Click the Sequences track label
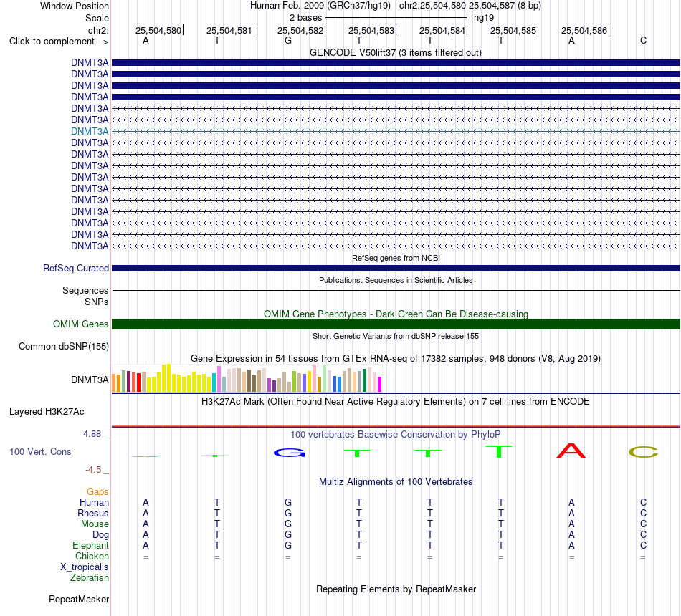This screenshot has height=616, width=681. 85,290
